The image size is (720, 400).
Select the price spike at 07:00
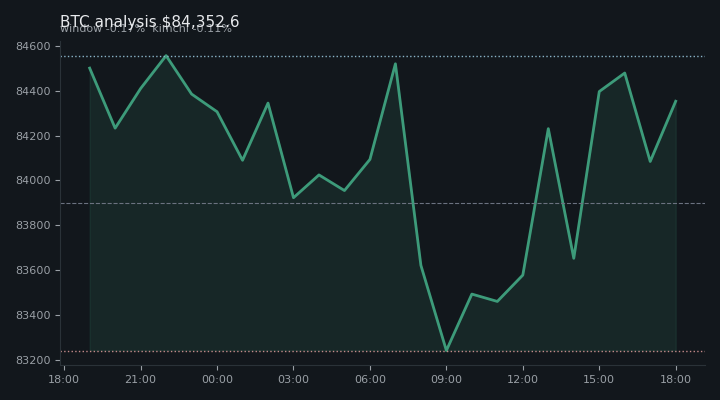click(395, 64)
